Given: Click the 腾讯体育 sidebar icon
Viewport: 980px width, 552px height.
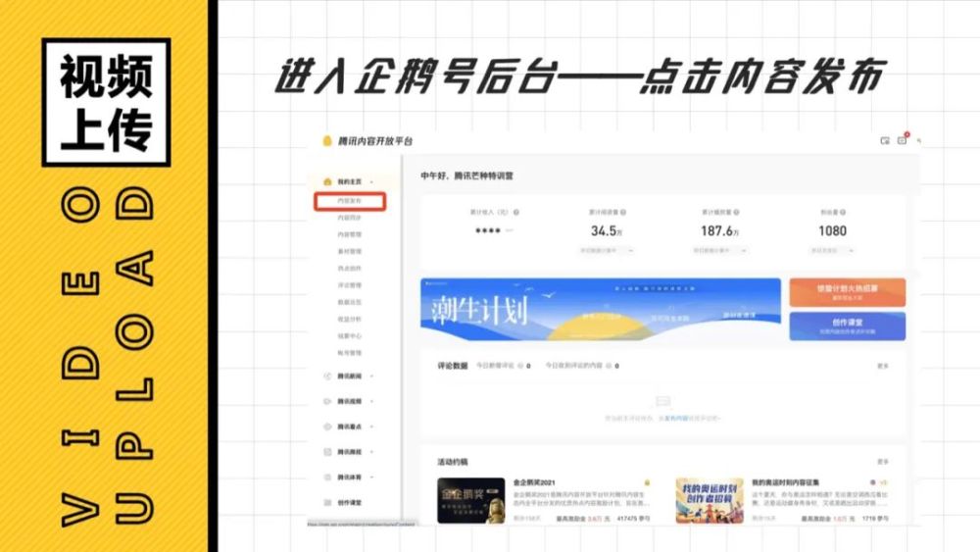Looking at the screenshot, I should pyautogui.click(x=327, y=477).
